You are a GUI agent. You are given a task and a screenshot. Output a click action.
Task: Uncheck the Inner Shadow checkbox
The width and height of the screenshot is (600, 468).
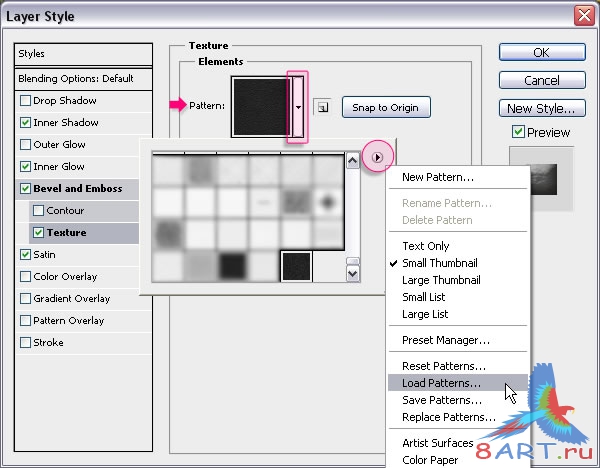click(x=25, y=122)
